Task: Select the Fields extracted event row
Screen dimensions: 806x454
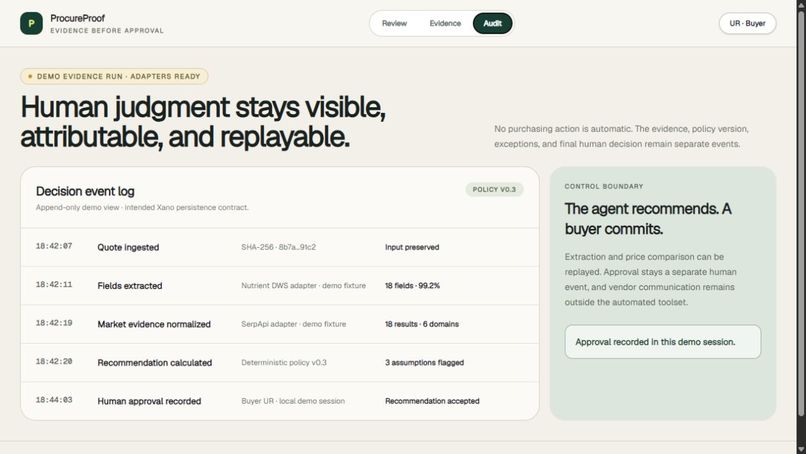Action: 280,286
